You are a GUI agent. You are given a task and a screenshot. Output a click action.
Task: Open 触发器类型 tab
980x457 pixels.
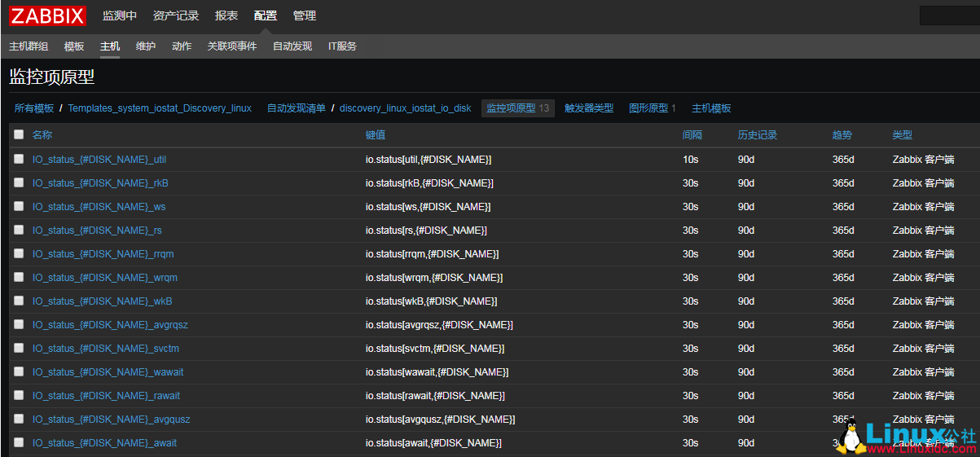tap(589, 108)
